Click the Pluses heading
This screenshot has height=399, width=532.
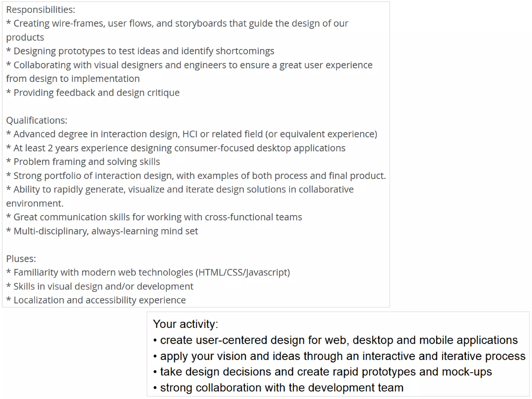click(21, 259)
